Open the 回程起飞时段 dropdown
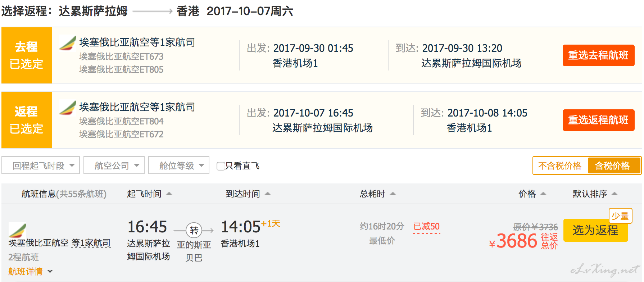The height and width of the screenshot is (282, 644). pyautogui.click(x=41, y=165)
